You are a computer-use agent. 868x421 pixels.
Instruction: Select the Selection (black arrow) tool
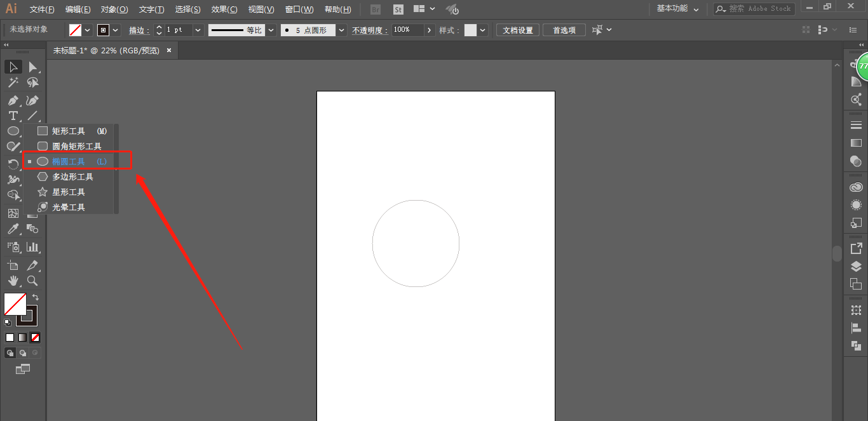tap(13, 67)
